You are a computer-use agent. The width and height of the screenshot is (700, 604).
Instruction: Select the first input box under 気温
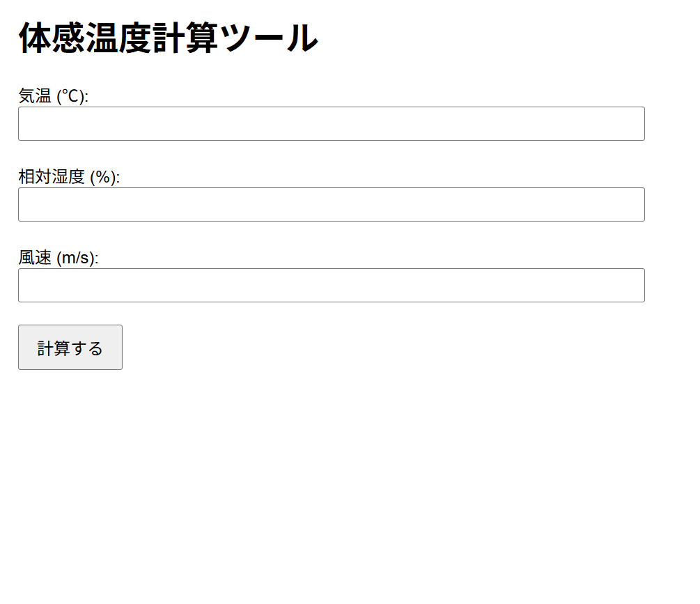pyautogui.click(x=331, y=124)
